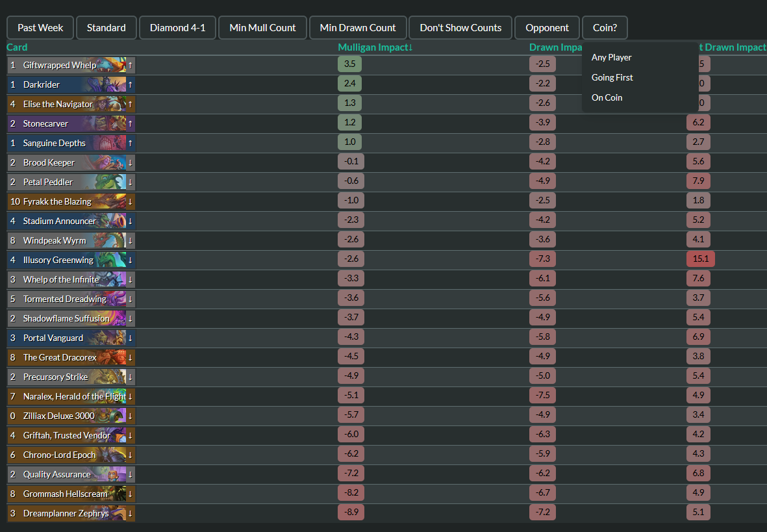
Task: Click the Elise the Navigator card tile
Action: click(71, 104)
